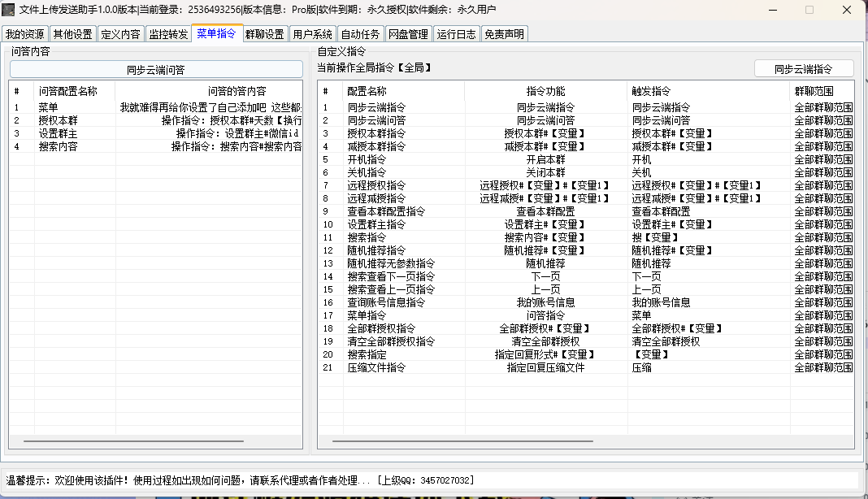Open the 群聊设置 tab
Image resolution: width=868 pixels, height=499 pixels.
265,34
